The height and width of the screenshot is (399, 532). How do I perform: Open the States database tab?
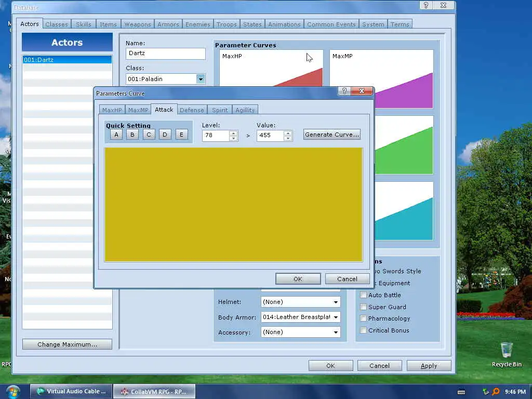pyautogui.click(x=252, y=24)
